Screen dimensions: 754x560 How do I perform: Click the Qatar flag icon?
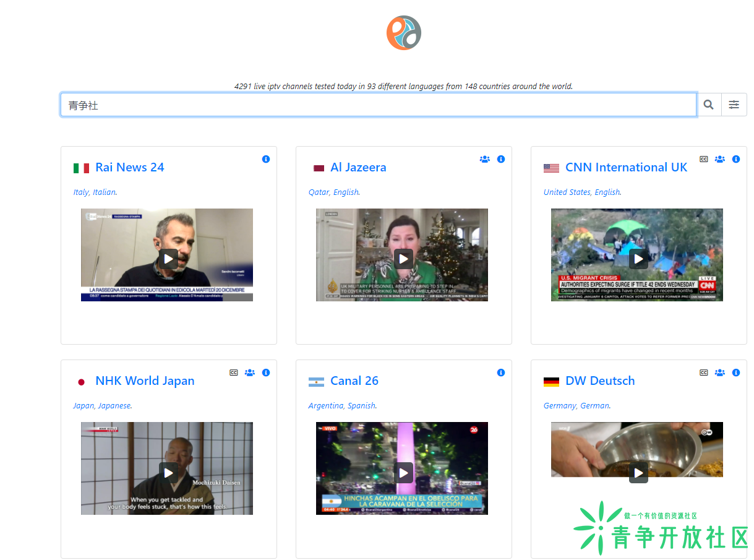pyautogui.click(x=319, y=168)
